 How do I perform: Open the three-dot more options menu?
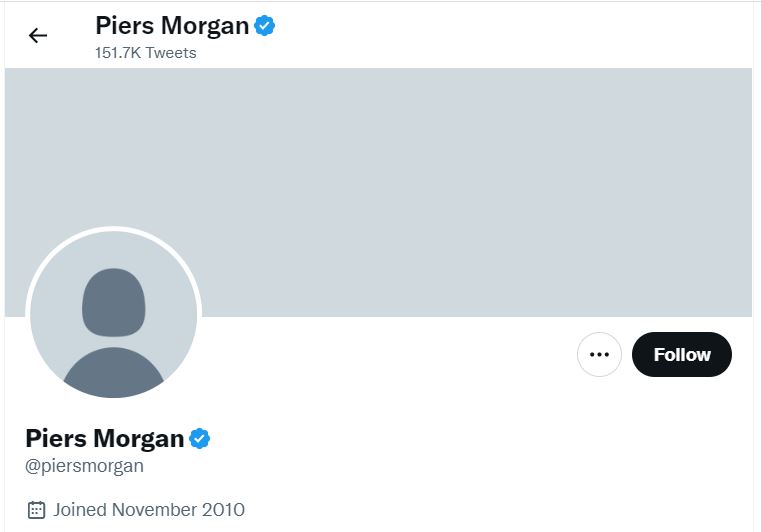(x=599, y=354)
